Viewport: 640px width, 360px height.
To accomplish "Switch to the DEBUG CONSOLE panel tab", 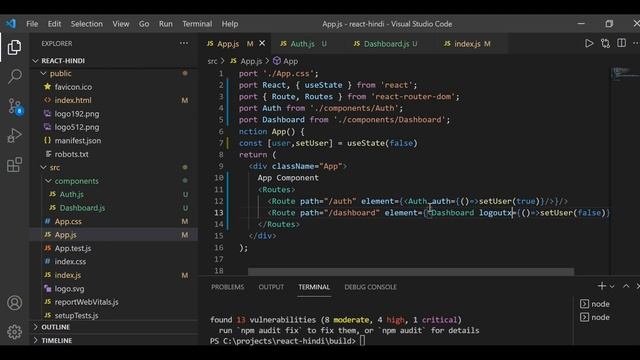I will click(371, 287).
